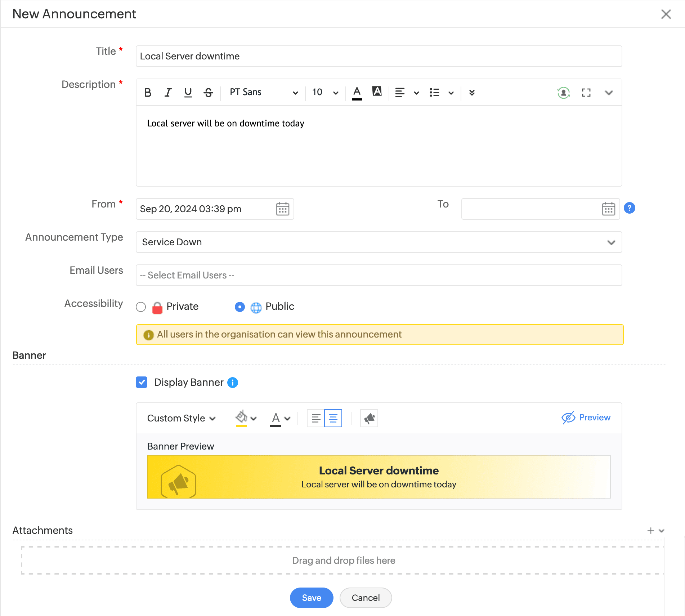Screen dimensions: 685x616
Task: Open the font size dropdown
Action: click(325, 93)
